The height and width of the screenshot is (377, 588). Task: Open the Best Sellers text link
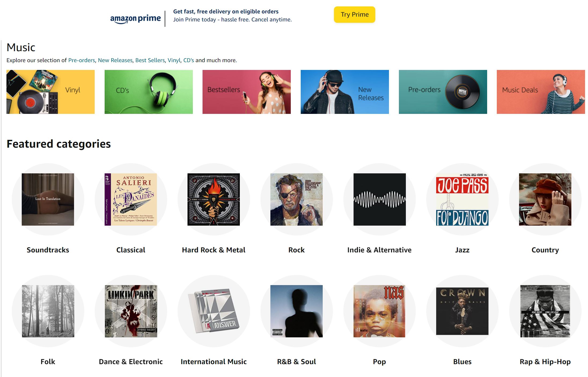(x=150, y=60)
